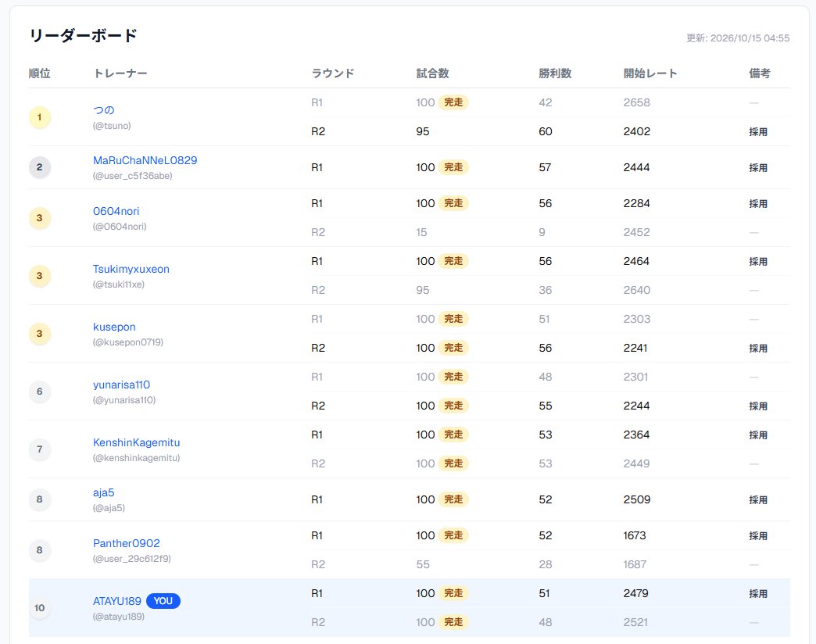Open MaRuChaNNeL0829 trainer profile
The height and width of the screenshot is (644, 816).
tap(145, 160)
